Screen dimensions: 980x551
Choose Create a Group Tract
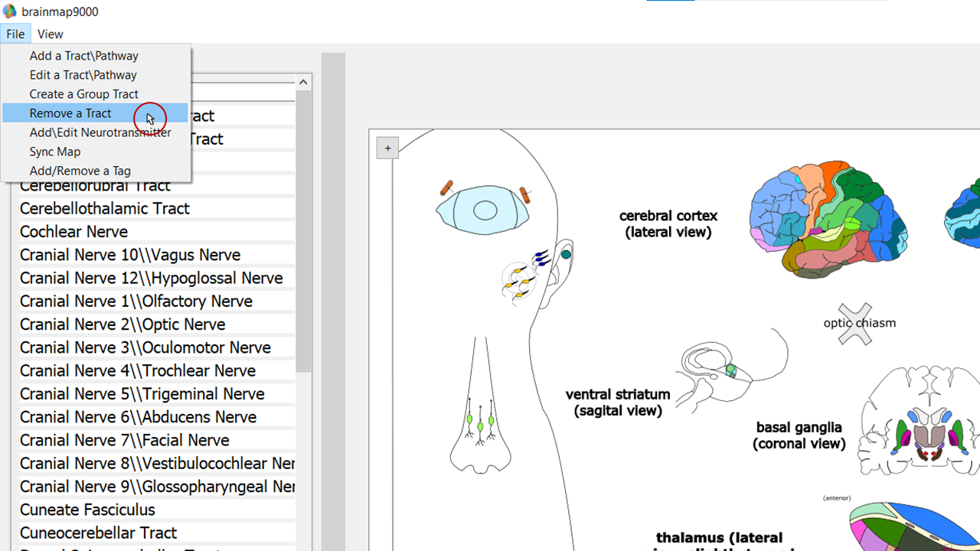pos(83,94)
